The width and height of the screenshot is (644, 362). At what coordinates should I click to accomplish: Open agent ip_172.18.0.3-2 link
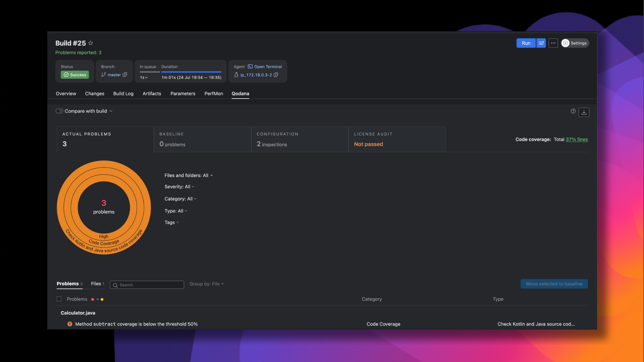point(256,75)
